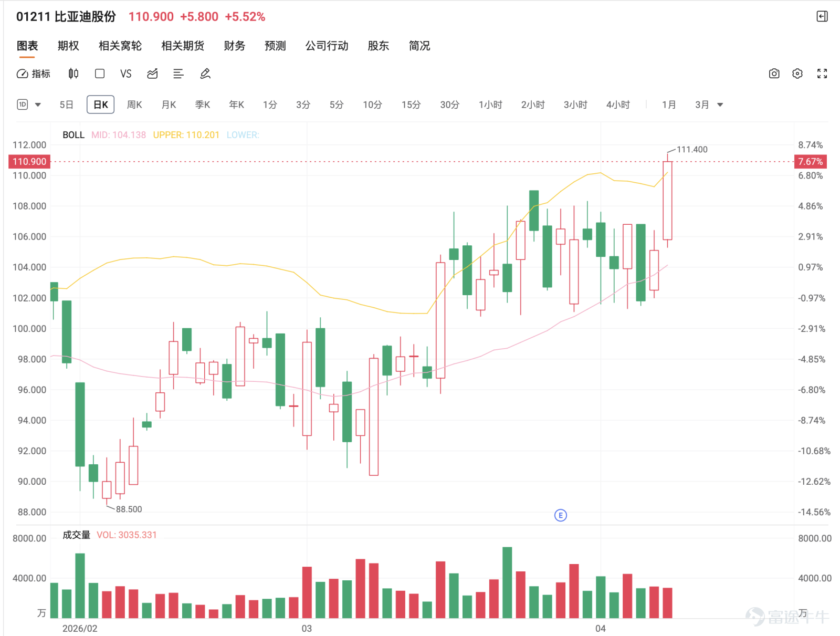Click the trend line chart icon
Screen dimensions: 840x636
pos(152,74)
